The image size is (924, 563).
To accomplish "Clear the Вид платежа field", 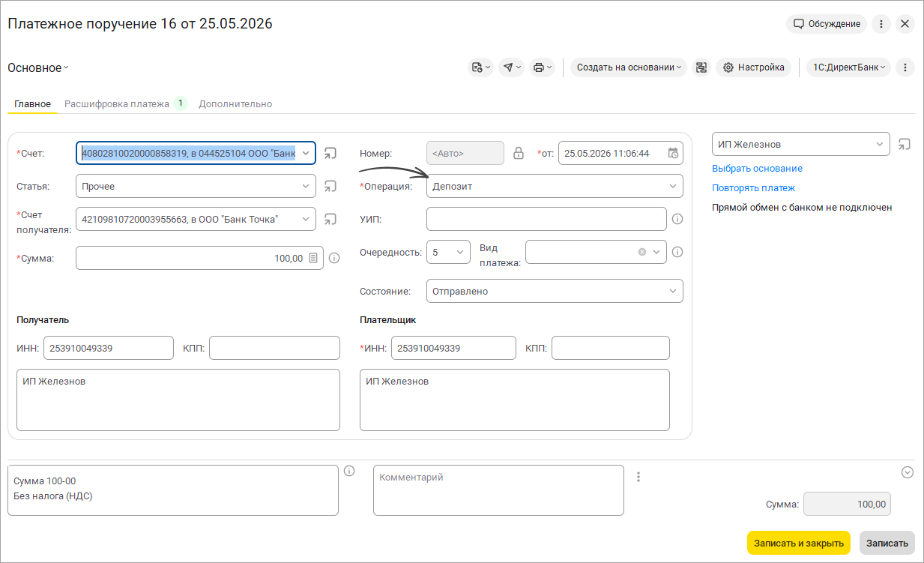I will 642,252.
